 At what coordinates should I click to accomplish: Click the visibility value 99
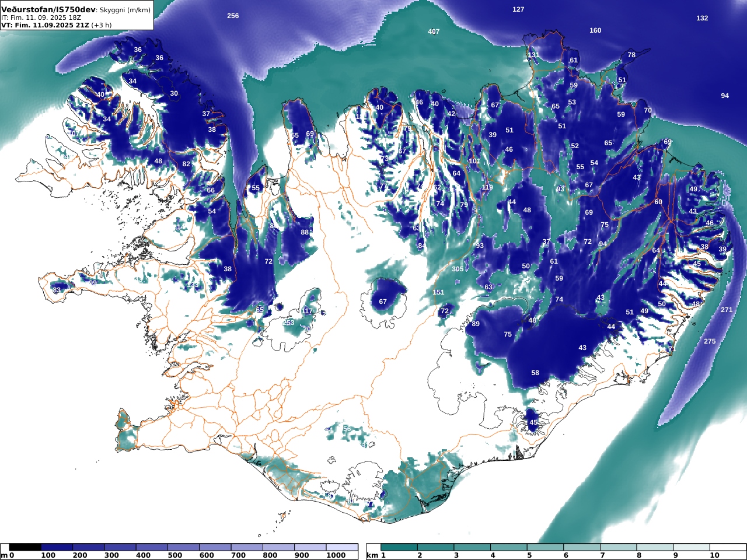(x=93, y=283)
